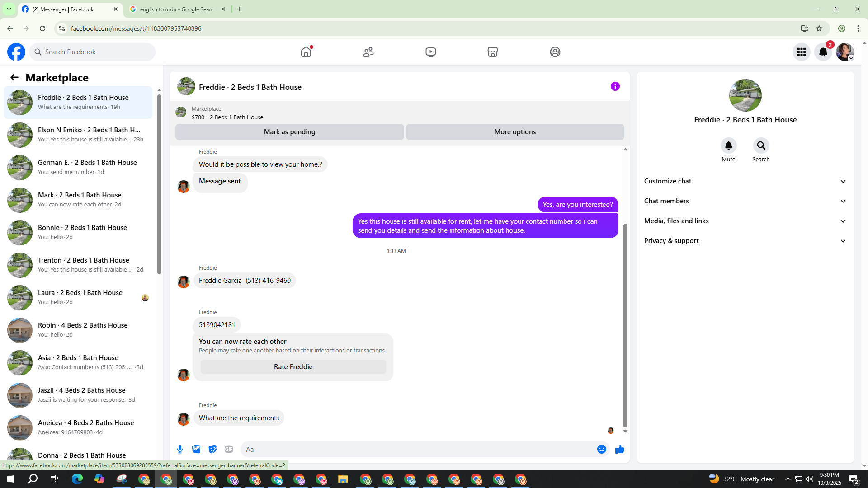The image size is (868, 488).
Task: Click Rate Freddie button
Action: pos(293,367)
